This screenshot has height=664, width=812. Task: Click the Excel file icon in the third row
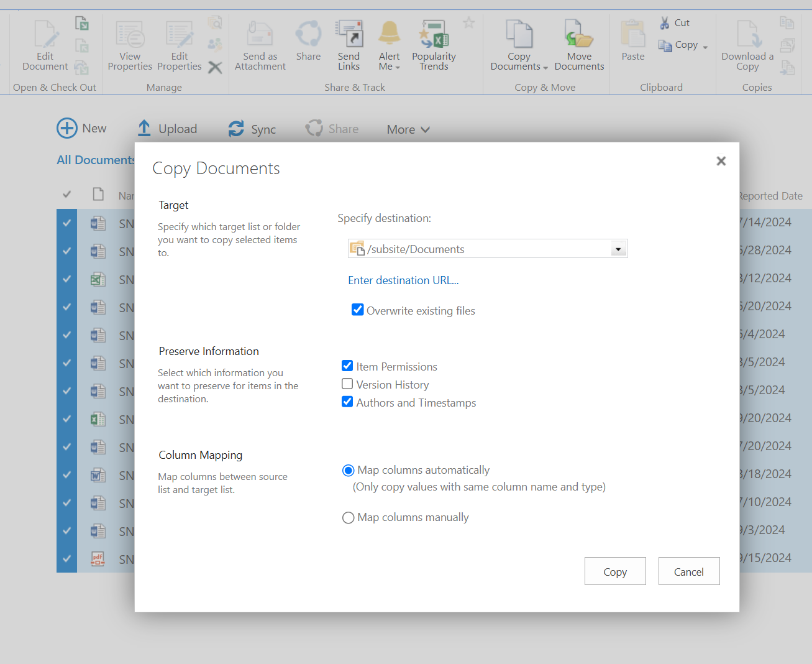(x=98, y=279)
